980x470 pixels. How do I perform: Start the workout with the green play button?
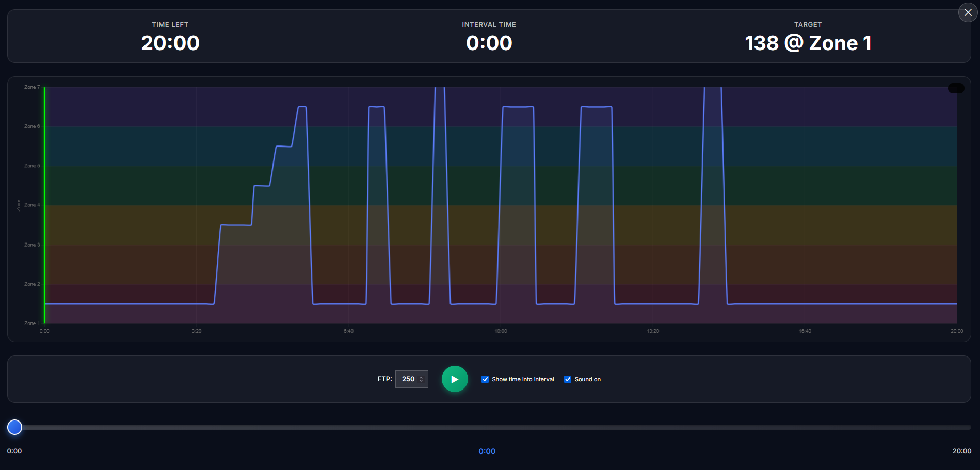455,379
